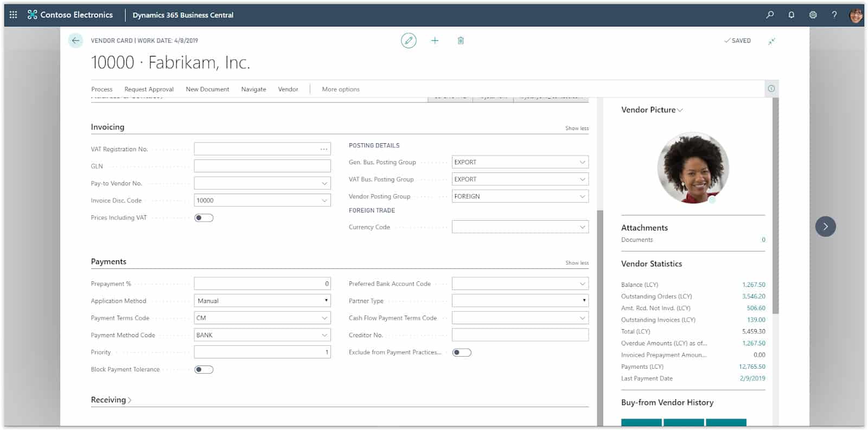Screen dimensions: 868x430
Task: Open Outstanding Invoices value 139.00
Action: (756, 320)
